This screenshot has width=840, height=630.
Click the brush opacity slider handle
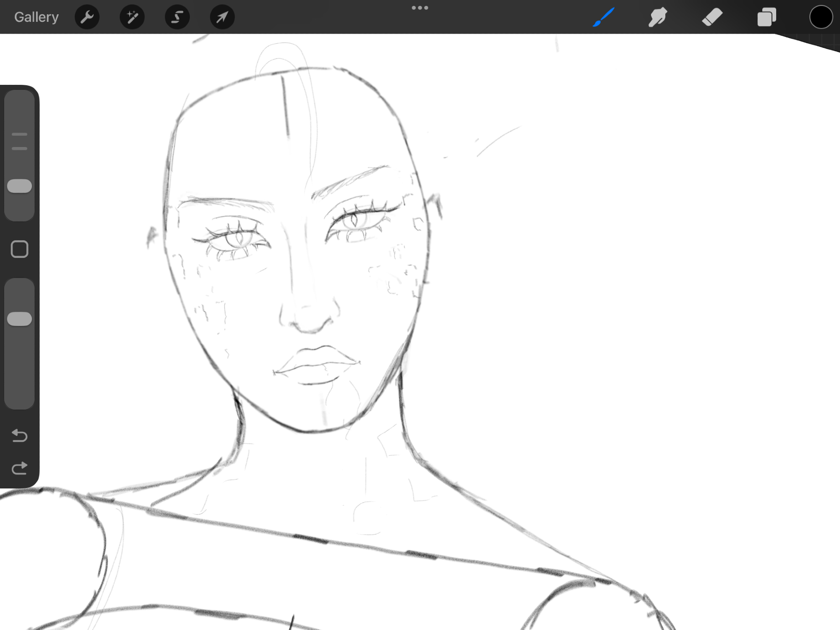click(x=19, y=319)
